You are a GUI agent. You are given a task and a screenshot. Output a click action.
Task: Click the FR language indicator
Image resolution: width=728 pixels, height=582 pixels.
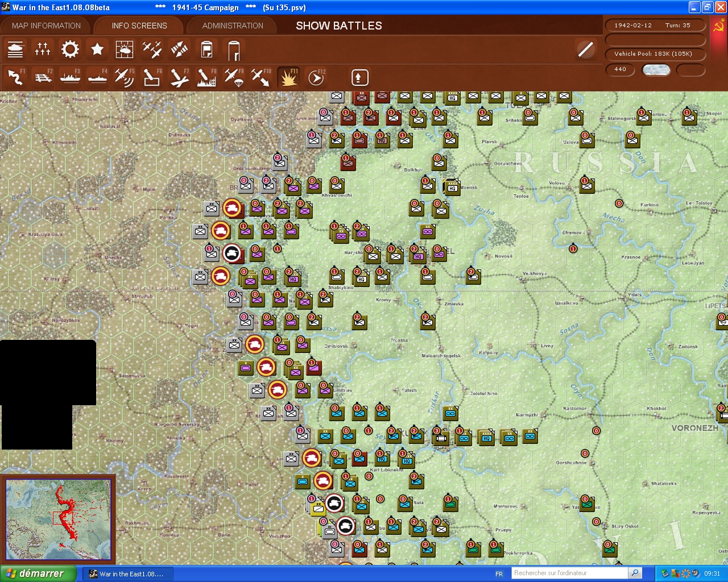coord(499,574)
